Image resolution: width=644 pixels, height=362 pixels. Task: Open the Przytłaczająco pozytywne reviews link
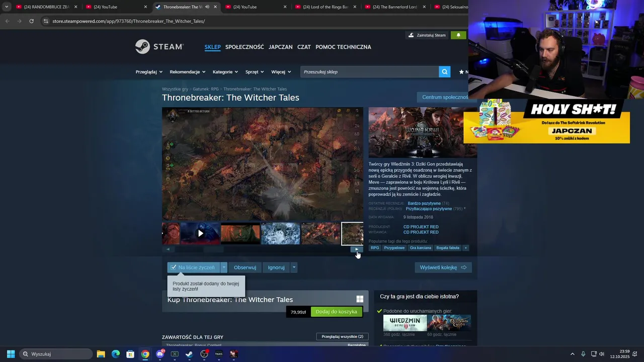click(x=429, y=209)
